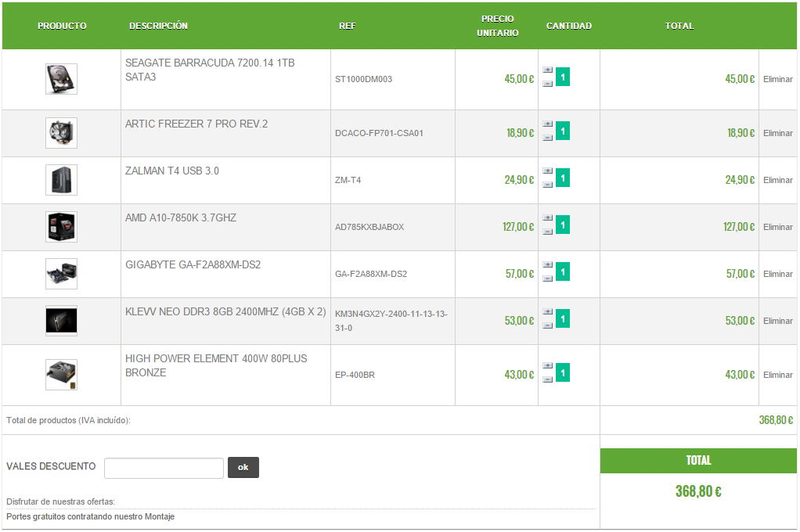
Task: Open the Gigabyte motherboard thumbnail
Action: [x=61, y=274]
